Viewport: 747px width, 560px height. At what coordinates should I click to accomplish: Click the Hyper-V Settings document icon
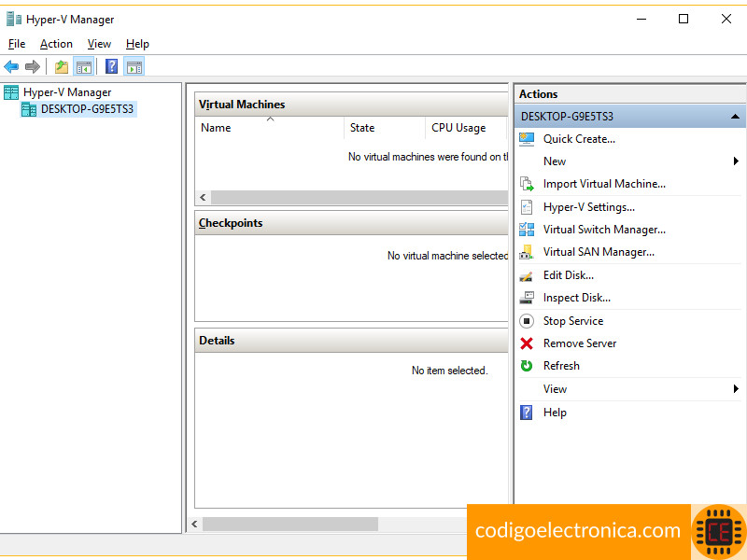pyautogui.click(x=527, y=207)
